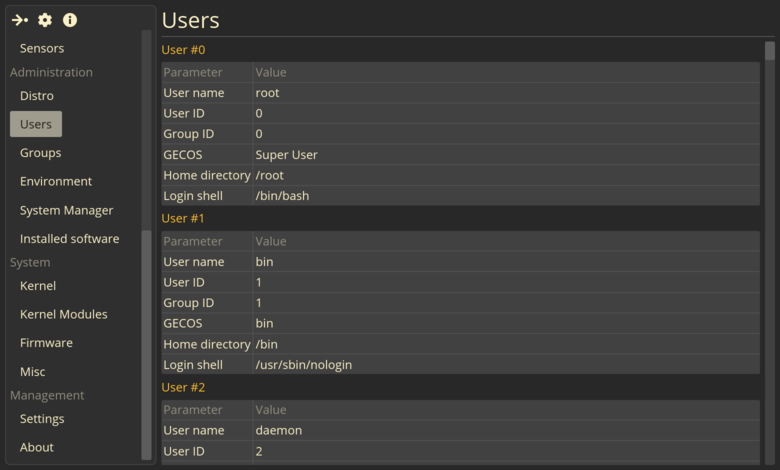Screen dimensions: 780x470
Task: Click the sidebar vertical scrollbar
Action: tap(146, 345)
